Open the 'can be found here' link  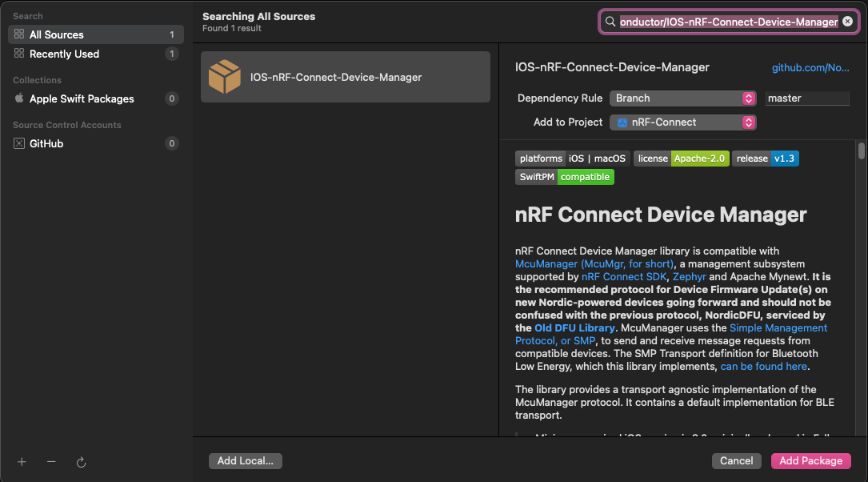point(763,366)
